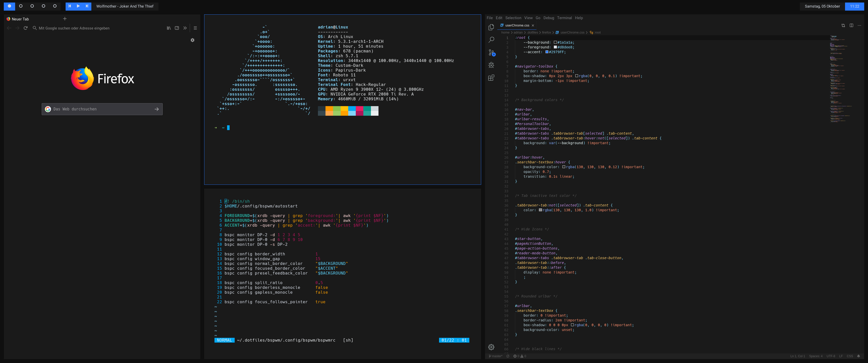Click the #2979FF accent color swatch
Screen dimensions: 868x363
click(x=547, y=52)
